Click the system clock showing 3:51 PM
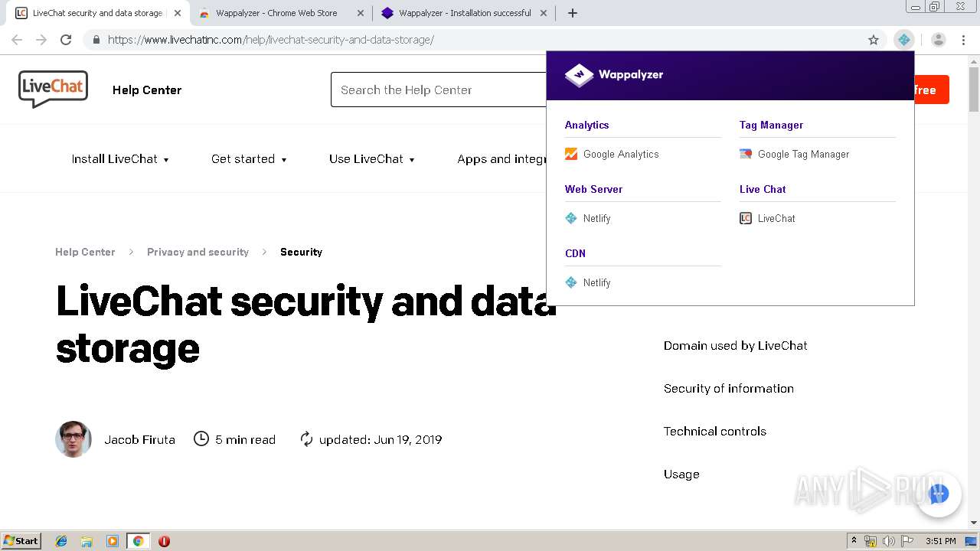The width and height of the screenshot is (980, 551). pyautogui.click(x=940, y=541)
